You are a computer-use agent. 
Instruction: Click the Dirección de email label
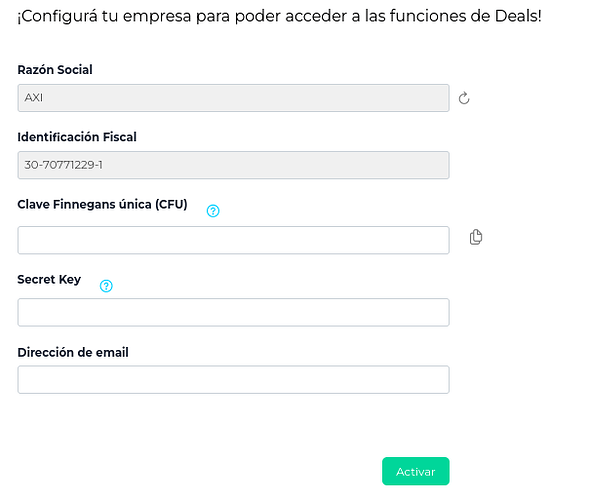(x=73, y=352)
